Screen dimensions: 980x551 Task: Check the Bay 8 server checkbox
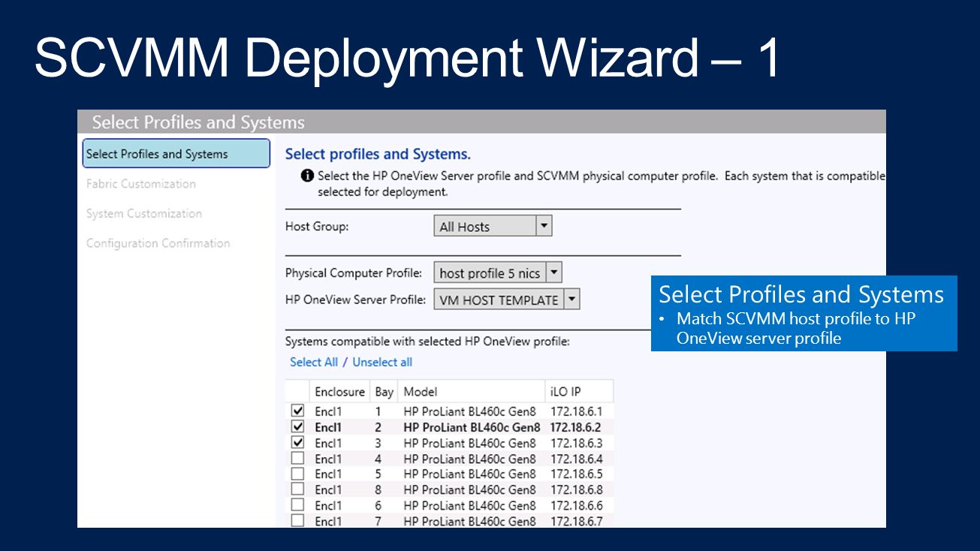[x=297, y=489]
